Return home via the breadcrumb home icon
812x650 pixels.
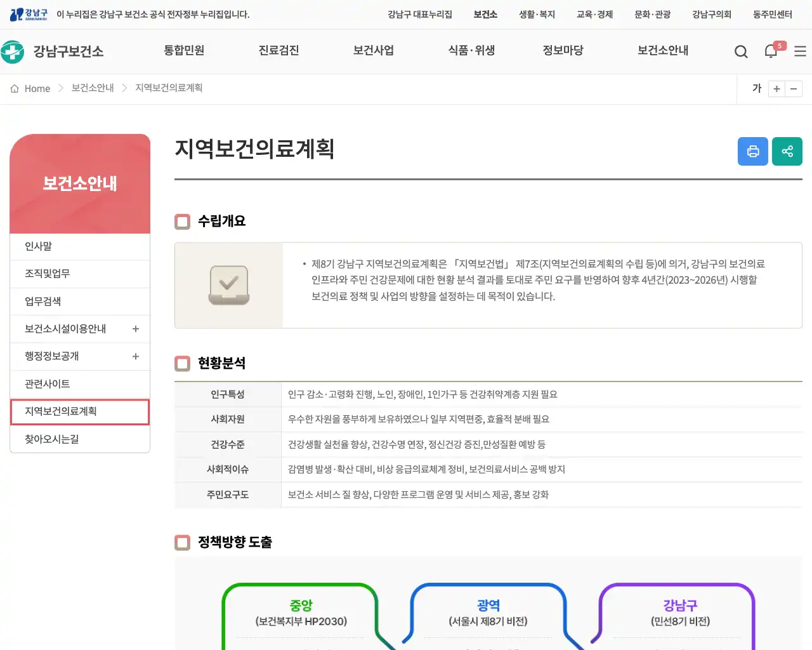click(13, 88)
